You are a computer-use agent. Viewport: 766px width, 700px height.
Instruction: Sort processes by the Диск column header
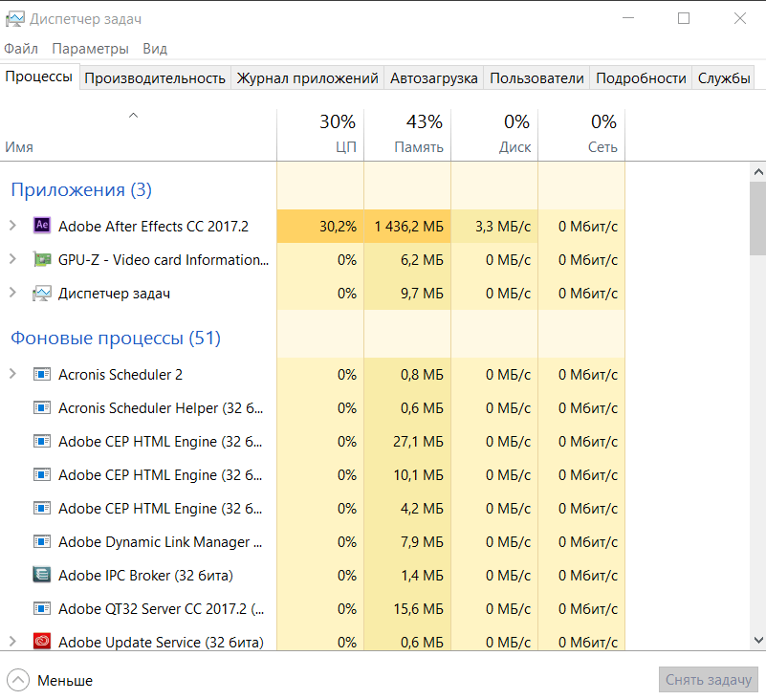(494, 134)
